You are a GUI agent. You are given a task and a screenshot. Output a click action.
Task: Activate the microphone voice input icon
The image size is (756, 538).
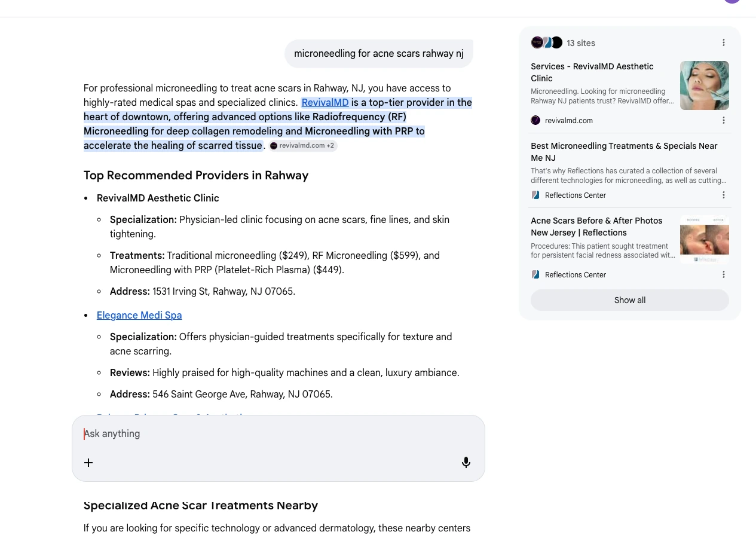[x=466, y=463]
